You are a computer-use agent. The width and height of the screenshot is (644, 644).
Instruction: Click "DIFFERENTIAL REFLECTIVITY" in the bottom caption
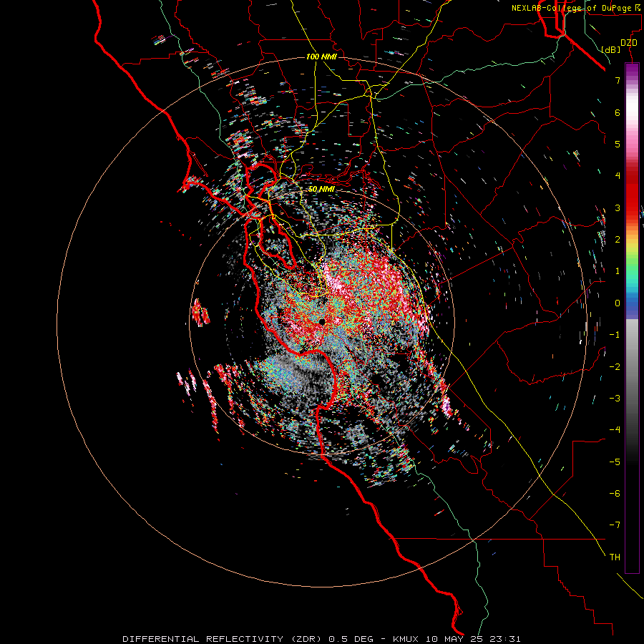click(x=203, y=639)
